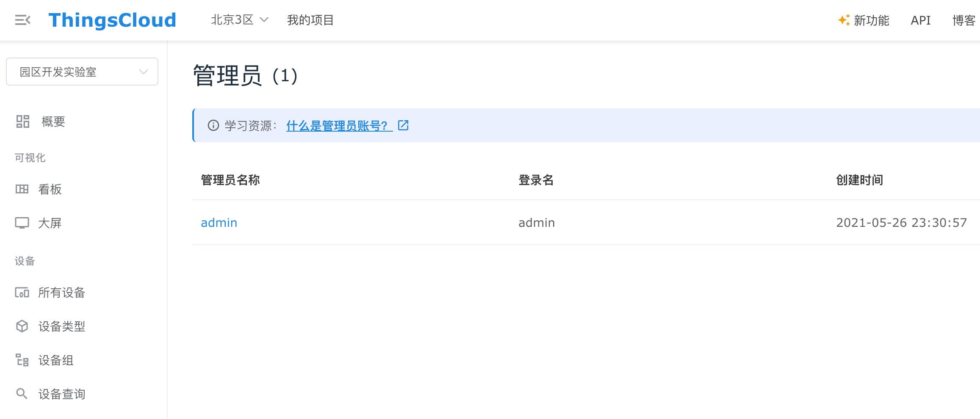The image size is (980, 419).
Task: Click the 大屏 monitor icon
Action: tap(22, 223)
